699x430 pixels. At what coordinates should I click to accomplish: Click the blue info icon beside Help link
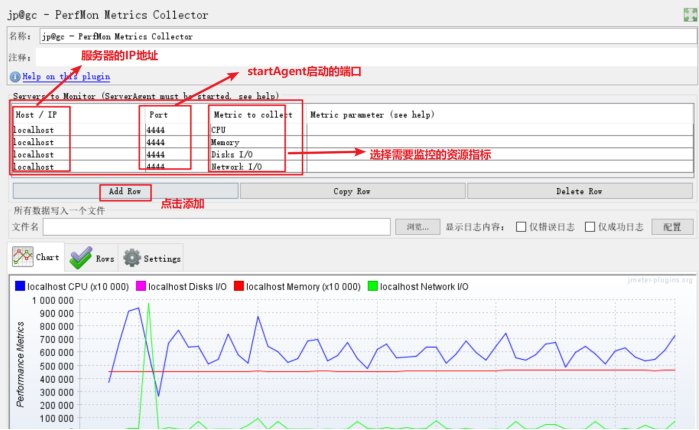click(x=15, y=77)
